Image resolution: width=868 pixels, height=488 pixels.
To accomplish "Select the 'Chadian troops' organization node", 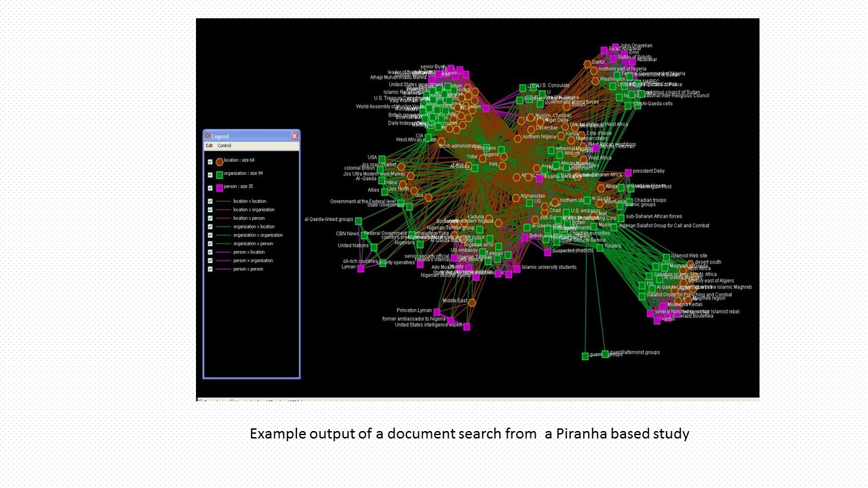I will [629, 201].
